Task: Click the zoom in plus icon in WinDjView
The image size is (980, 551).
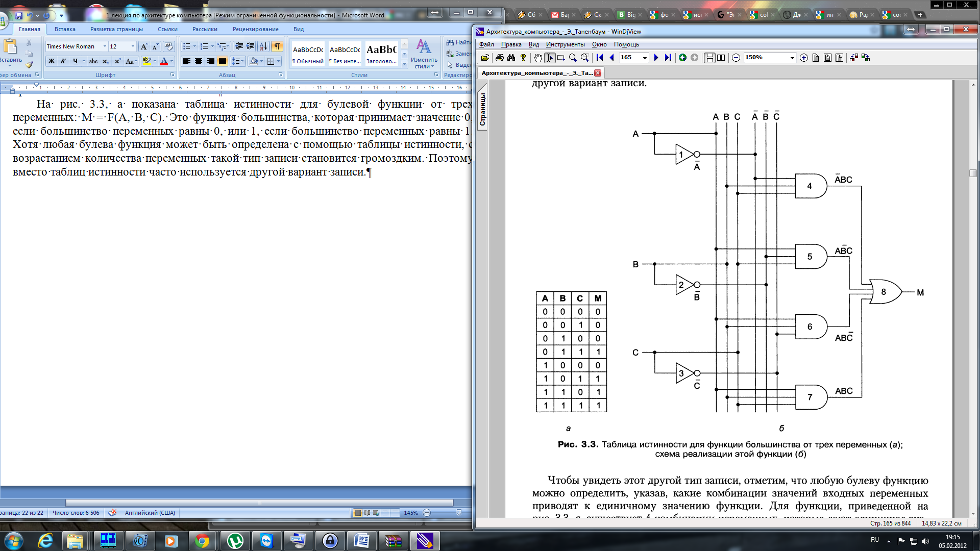Action: [x=804, y=58]
